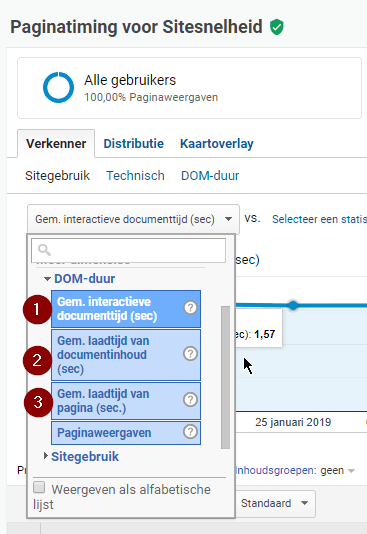Switch to the Kaartoverlay tab

coord(217,143)
